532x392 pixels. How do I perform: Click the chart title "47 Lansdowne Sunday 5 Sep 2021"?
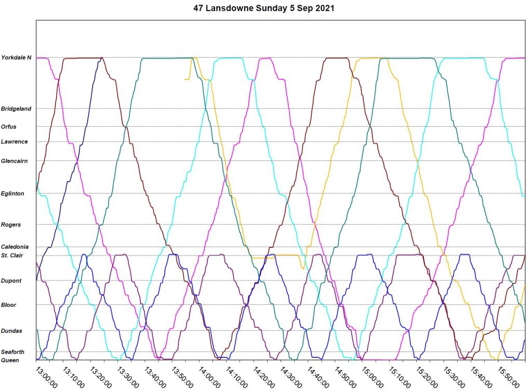[x=266, y=8]
